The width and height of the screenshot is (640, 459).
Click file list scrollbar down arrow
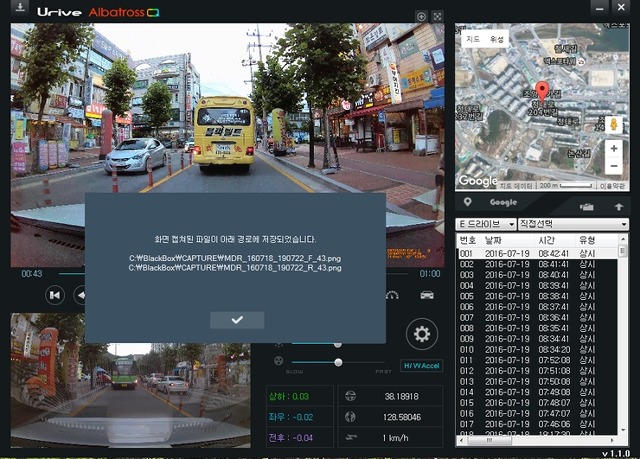622,430
